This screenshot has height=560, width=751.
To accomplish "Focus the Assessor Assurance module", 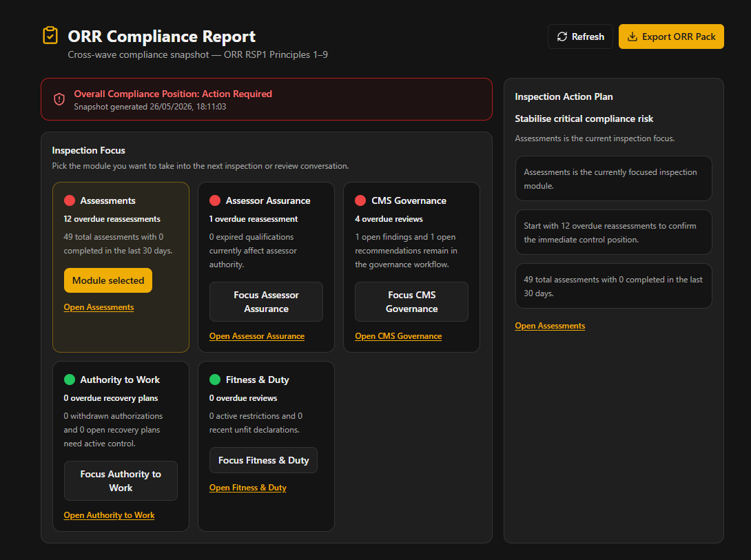I will point(267,302).
